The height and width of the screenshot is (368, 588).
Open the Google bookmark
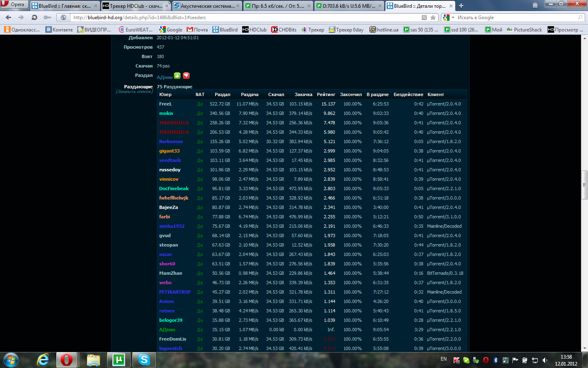(171, 29)
